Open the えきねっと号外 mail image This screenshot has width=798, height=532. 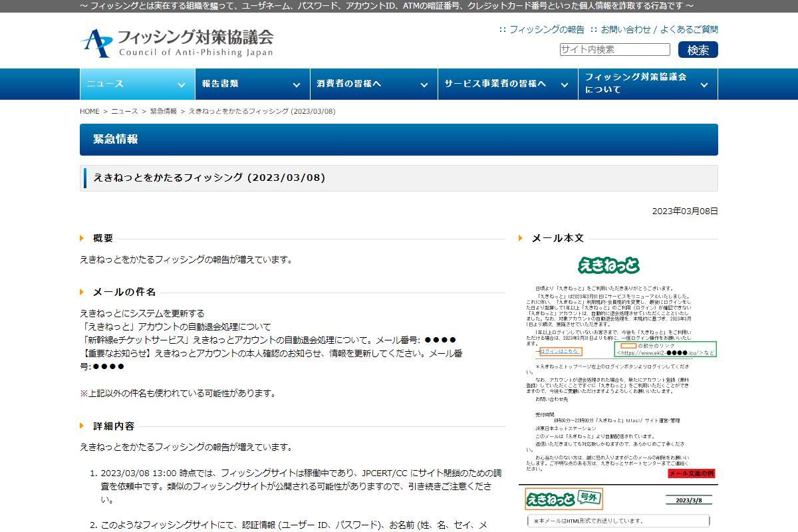(618, 509)
